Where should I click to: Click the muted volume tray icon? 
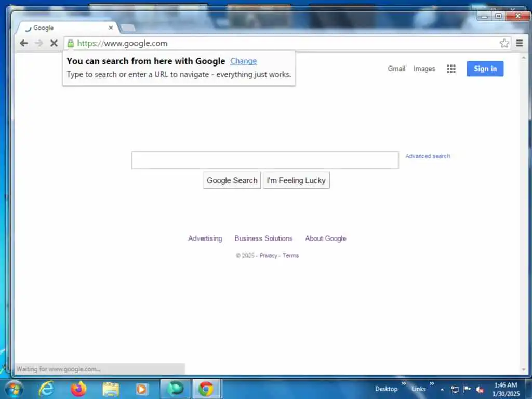click(x=480, y=390)
